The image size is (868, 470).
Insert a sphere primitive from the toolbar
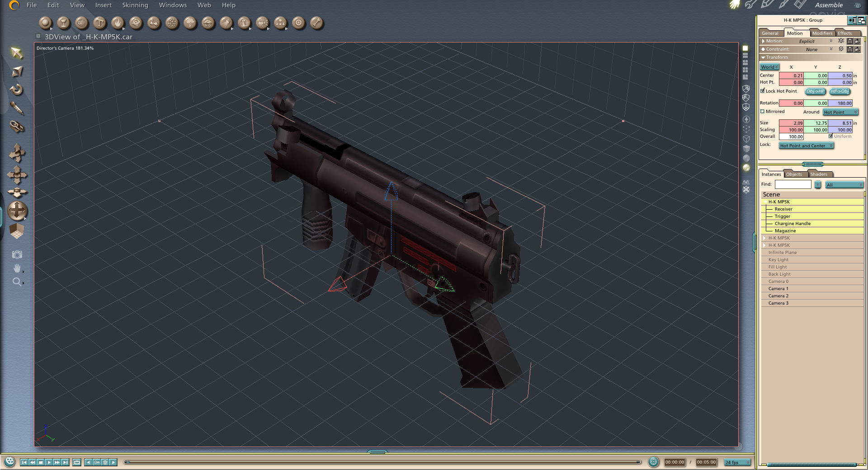(x=45, y=23)
